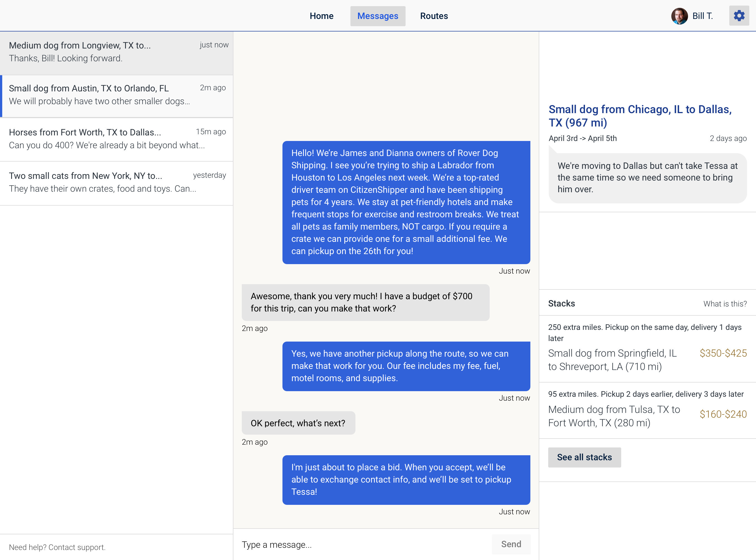Open Springfield to Shreveport stack
This screenshot has width=756, height=560.
647,349
